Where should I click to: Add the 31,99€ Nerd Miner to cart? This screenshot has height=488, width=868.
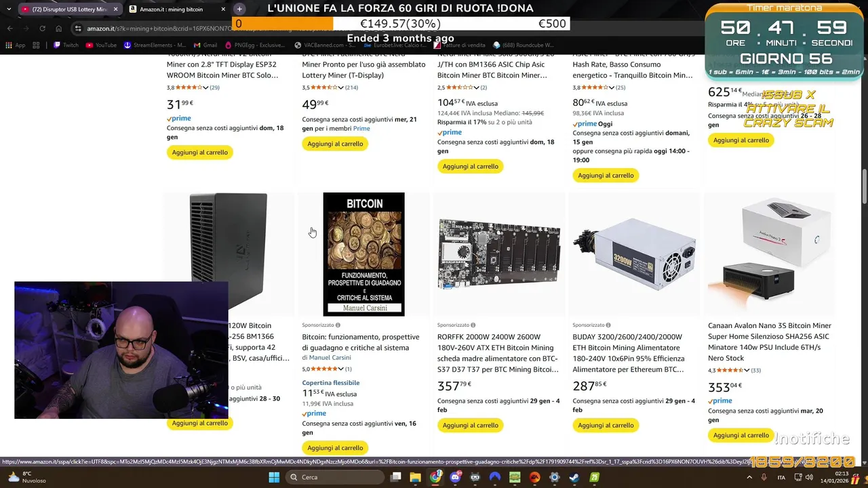click(x=199, y=152)
